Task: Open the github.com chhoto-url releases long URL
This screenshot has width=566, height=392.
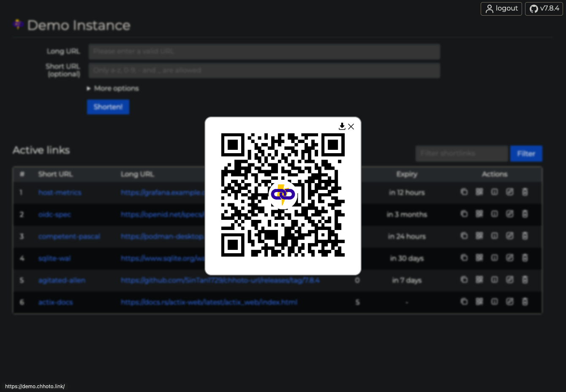Action: (x=220, y=280)
